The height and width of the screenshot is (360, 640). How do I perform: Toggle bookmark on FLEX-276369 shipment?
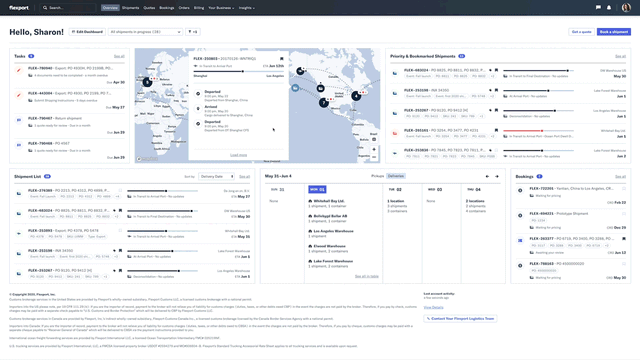pos(120,190)
